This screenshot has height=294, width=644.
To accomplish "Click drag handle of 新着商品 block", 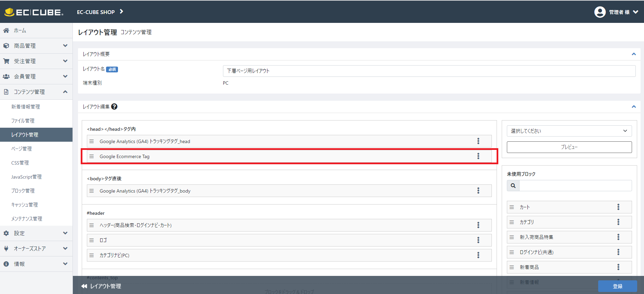I will 512,267.
